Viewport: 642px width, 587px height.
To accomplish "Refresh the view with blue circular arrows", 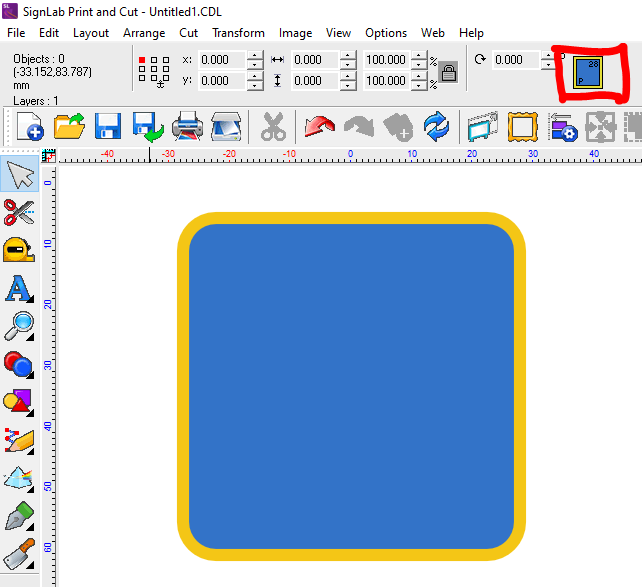I will tap(436, 127).
